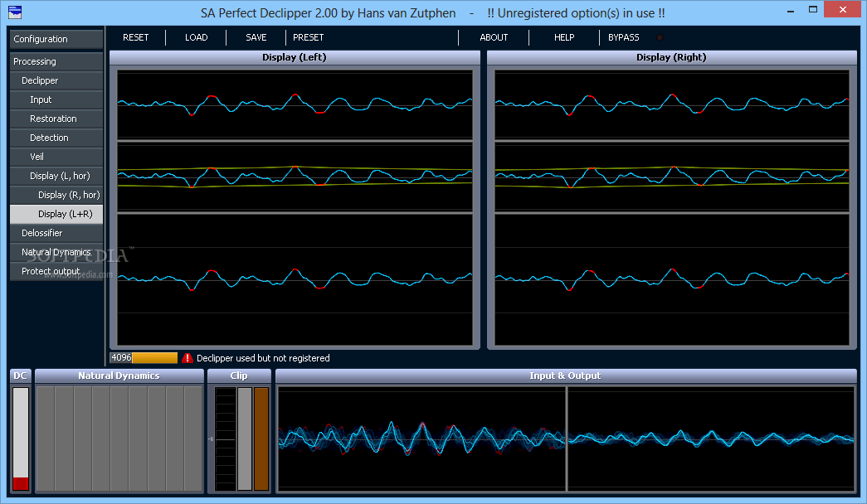Image resolution: width=867 pixels, height=504 pixels.
Task: Open the Detection settings
Action: pos(56,138)
